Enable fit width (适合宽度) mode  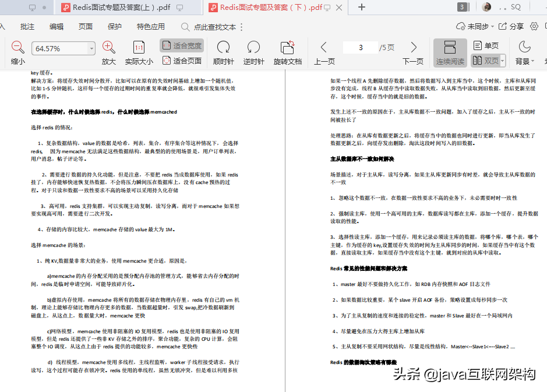[x=182, y=45]
